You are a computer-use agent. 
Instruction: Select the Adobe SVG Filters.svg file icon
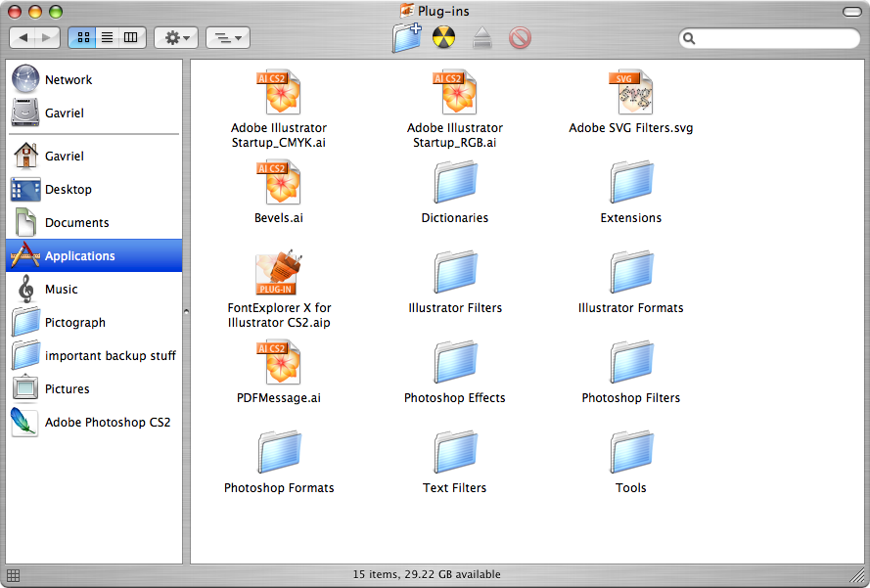coord(631,92)
